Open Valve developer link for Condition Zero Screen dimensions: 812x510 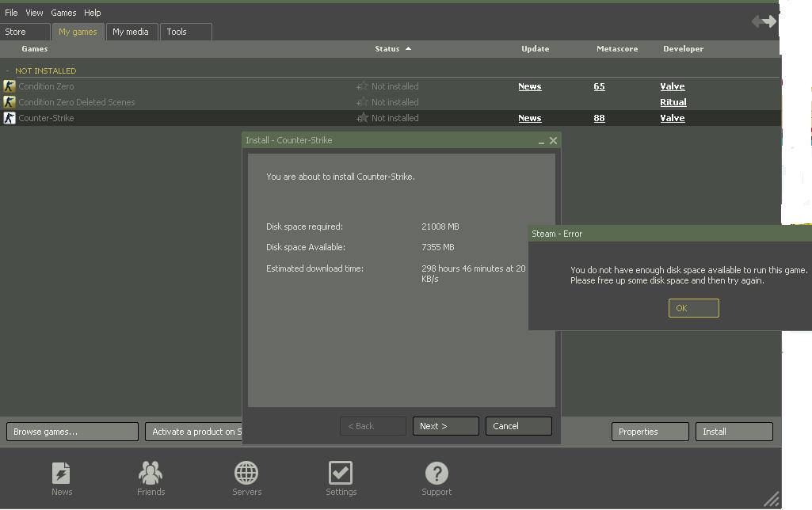tap(673, 86)
